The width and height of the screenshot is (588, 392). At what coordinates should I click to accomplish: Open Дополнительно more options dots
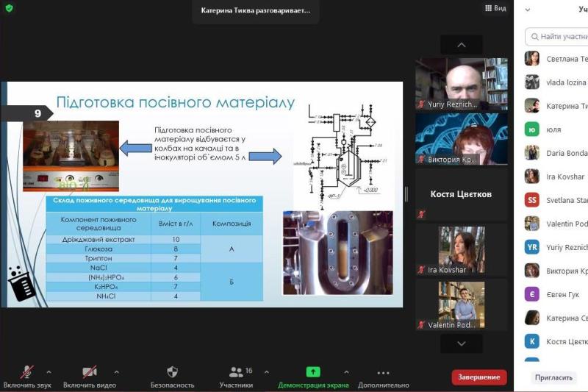[383, 377]
